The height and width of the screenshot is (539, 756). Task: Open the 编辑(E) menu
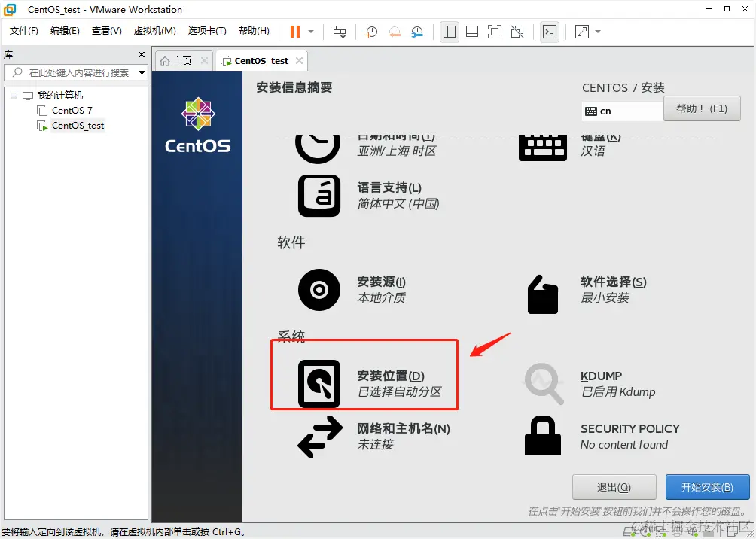[65, 32]
